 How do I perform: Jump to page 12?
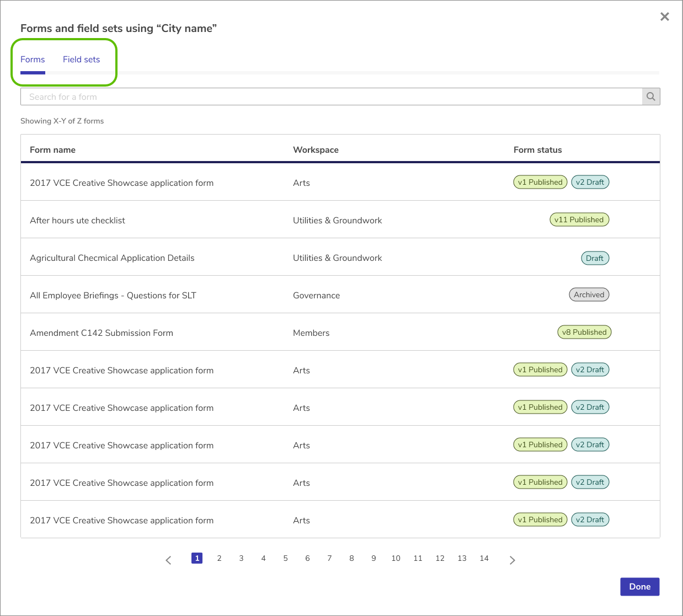coord(440,558)
